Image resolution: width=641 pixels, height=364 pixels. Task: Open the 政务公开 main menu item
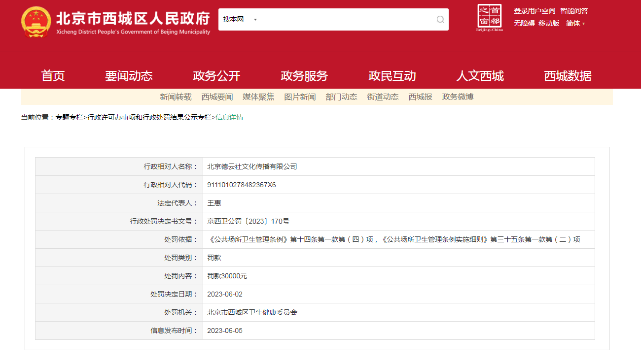pyautogui.click(x=216, y=76)
